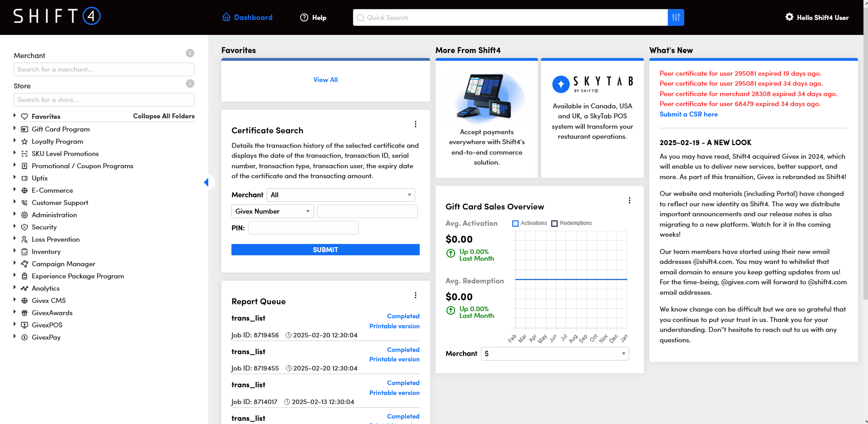Toggle the Redemptions chart legend checkbox
This screenshot has width=868, height=424.
point(554,223)
